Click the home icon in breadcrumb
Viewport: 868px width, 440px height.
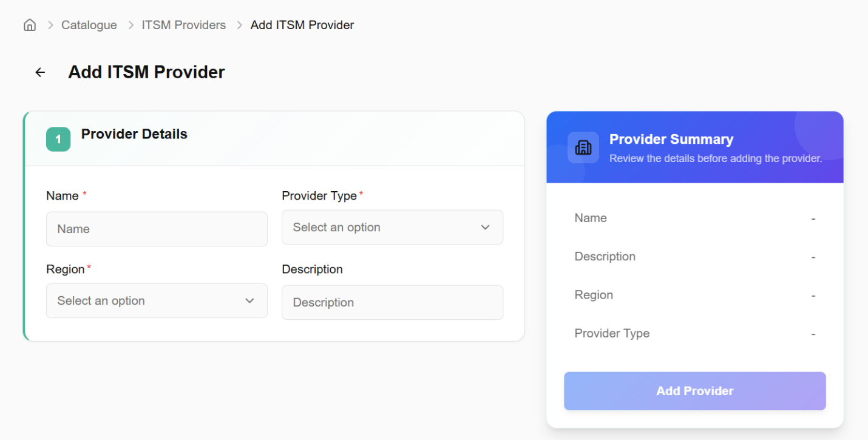29,25
